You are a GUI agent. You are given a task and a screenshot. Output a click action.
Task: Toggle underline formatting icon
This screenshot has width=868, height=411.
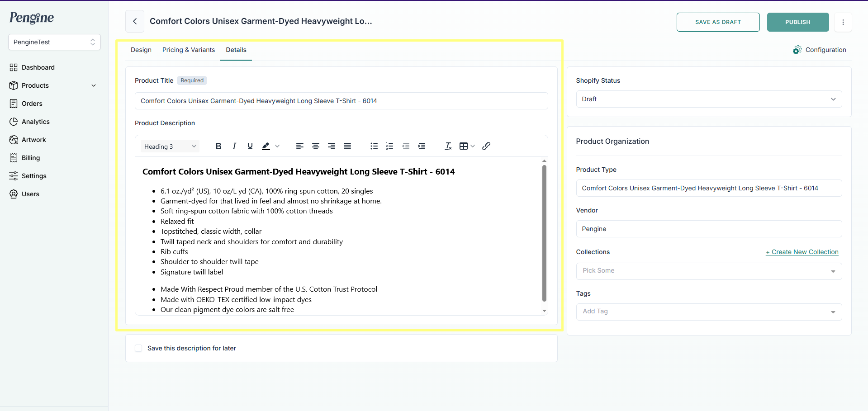250,146
